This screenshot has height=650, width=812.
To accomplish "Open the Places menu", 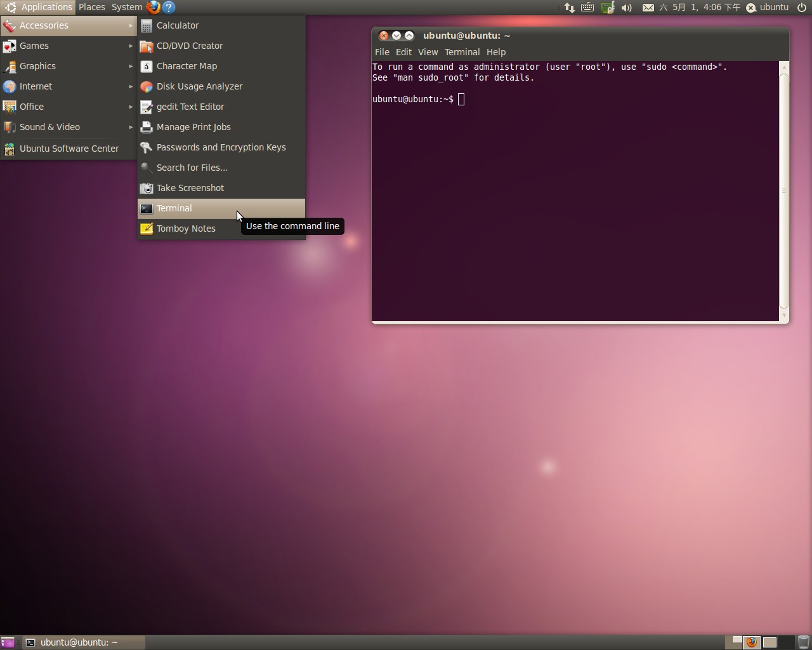I will pyautogui.click(x=92, y=7).
